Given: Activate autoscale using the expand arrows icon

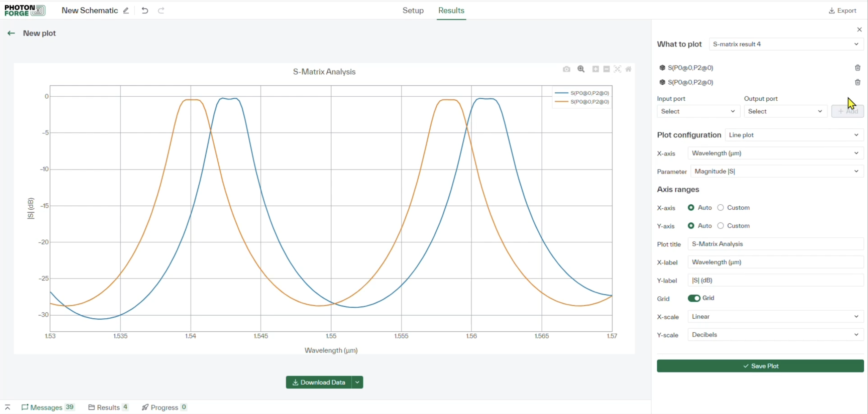Looking at the screenshot, I should pos(618,69).
